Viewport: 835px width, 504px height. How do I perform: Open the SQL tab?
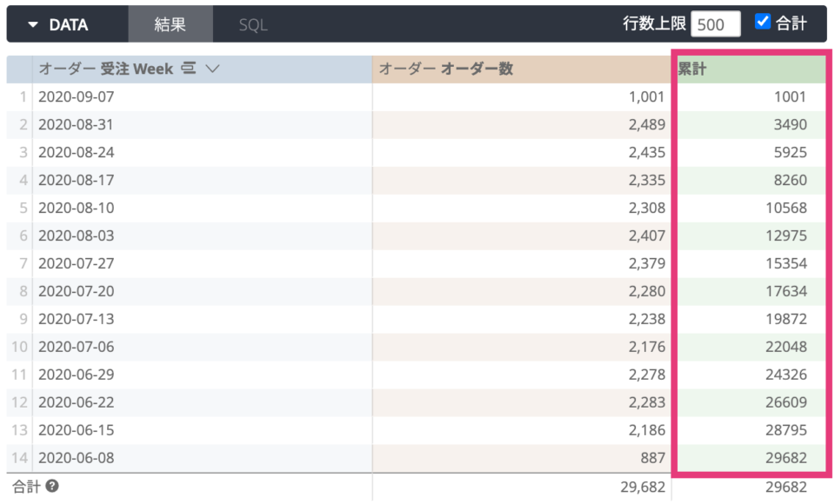253,24
